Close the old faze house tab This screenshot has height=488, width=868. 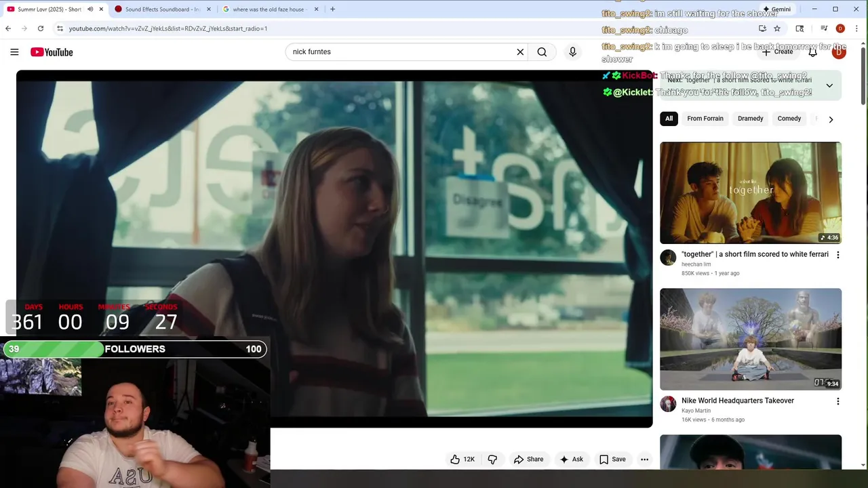(316, 9)
